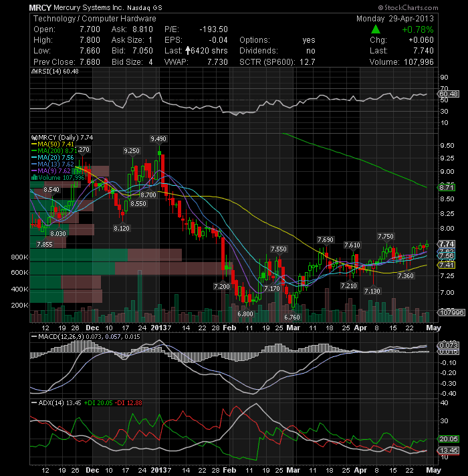Click the 8.030 price label

pyautogui.click(x=58, y=234)
